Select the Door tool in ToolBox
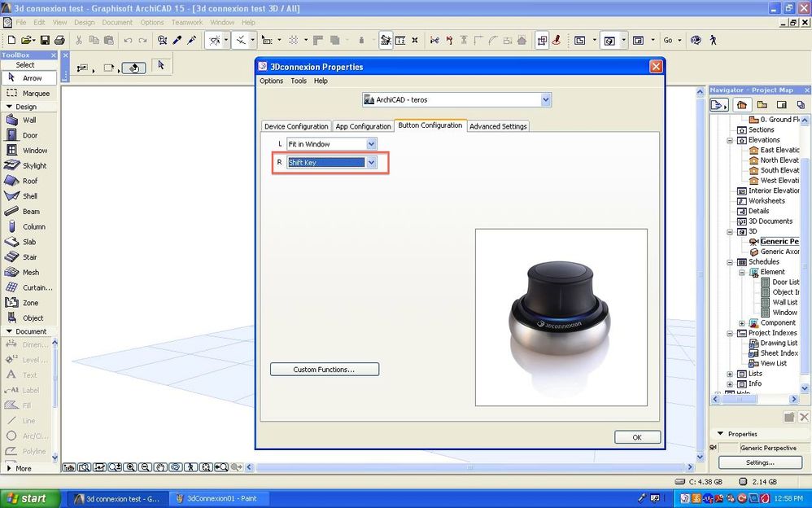 click(29, 135)
